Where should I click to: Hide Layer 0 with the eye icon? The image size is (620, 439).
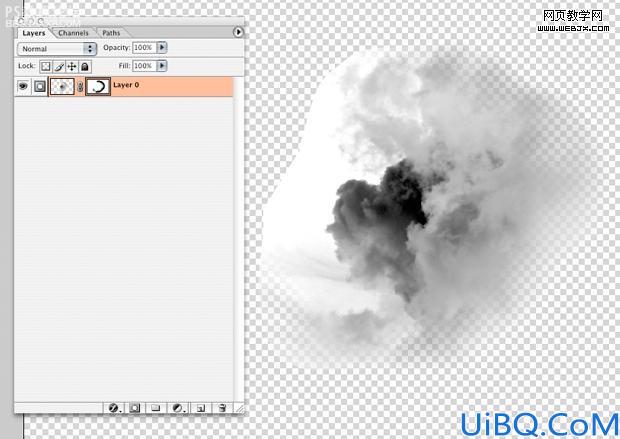(x=23, y=86)
